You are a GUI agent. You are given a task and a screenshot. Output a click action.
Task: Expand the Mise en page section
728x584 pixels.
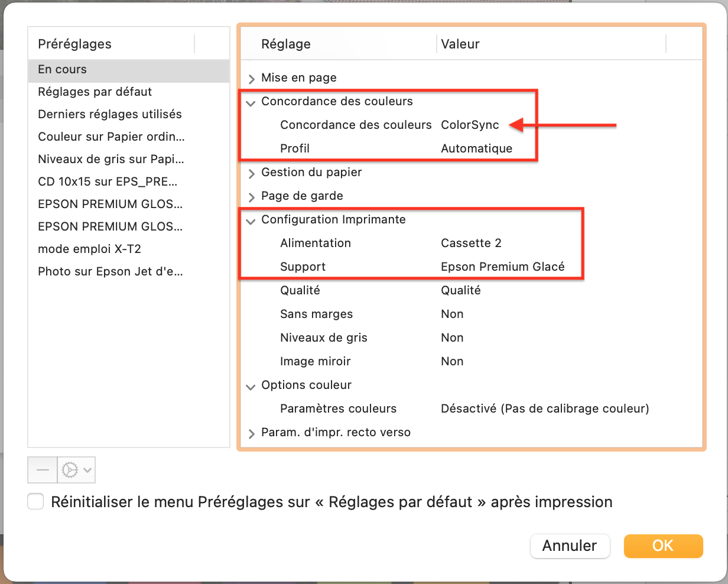[x=252, y=78]
